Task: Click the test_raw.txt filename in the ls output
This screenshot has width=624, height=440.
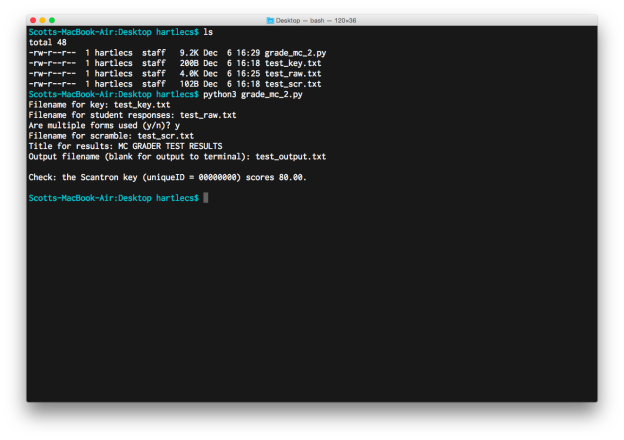Action: 293,74
